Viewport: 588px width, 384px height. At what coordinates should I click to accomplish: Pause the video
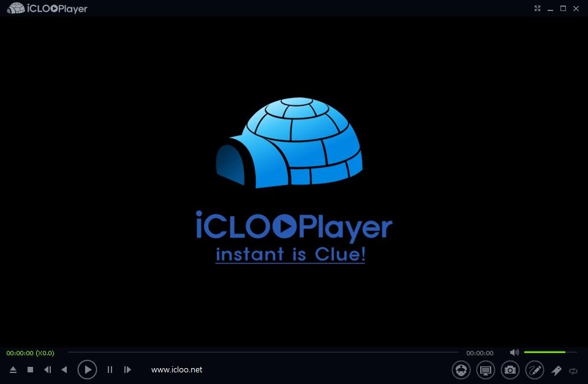[110, 370]
